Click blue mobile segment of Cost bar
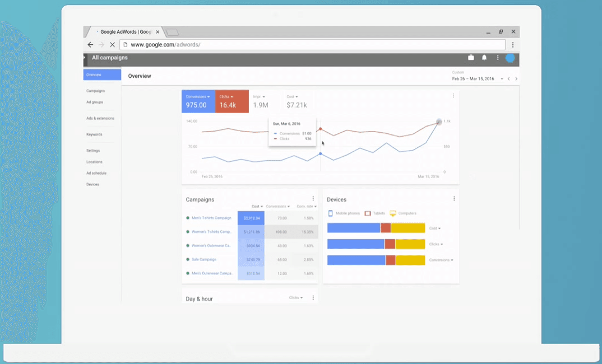This screenshot has height=364, width=602. (x=354, y=228)
